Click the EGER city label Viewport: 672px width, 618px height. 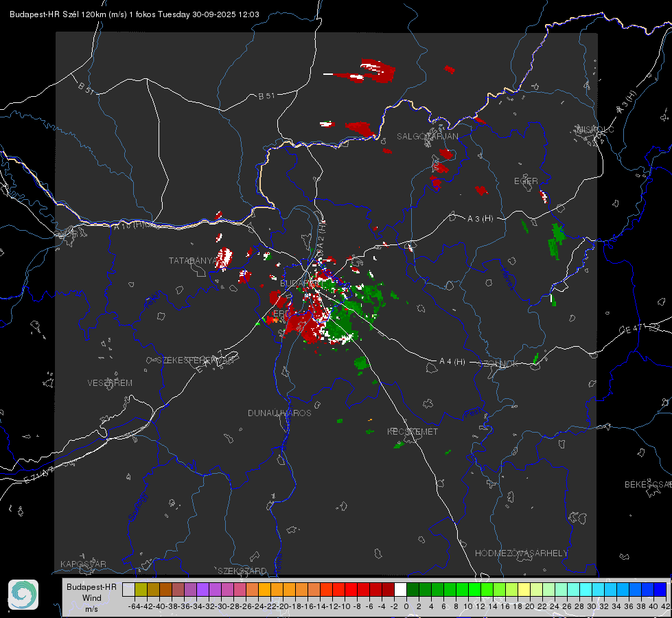click(526, 181)
